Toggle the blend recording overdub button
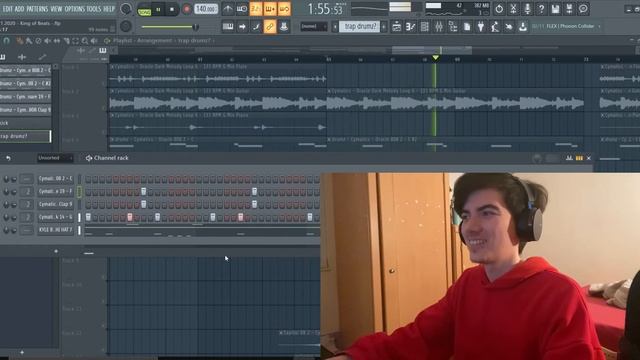 (x=270, y=9)
